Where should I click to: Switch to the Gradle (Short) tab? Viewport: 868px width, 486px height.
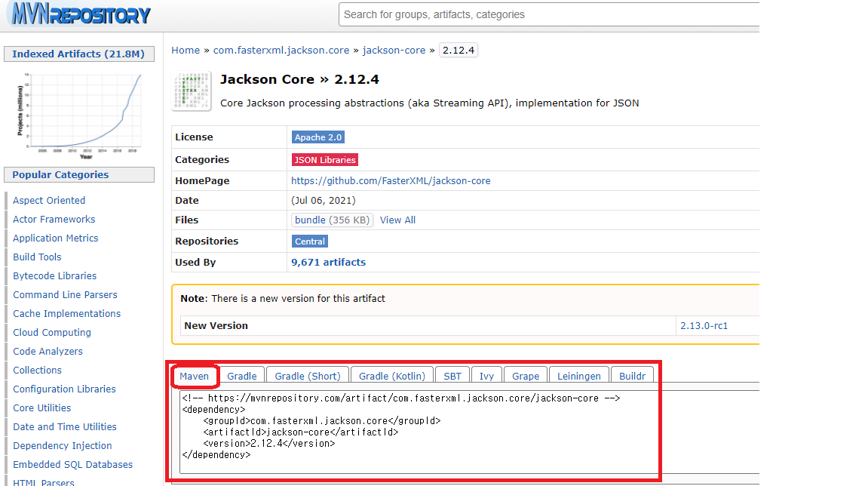coord(308,377)
